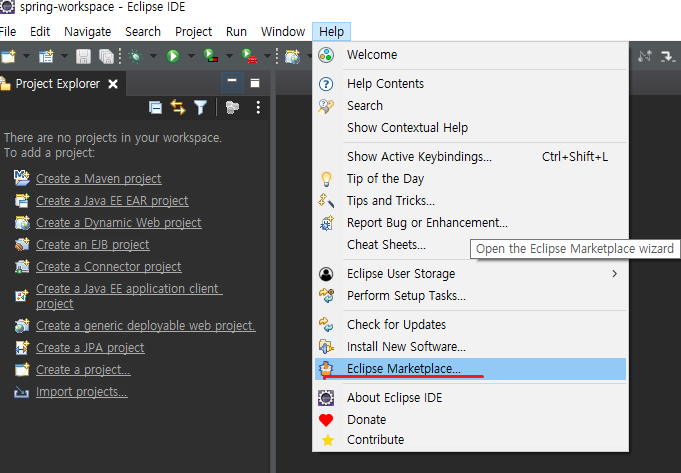
Task: Open the Edit menu
Action: 40,32
